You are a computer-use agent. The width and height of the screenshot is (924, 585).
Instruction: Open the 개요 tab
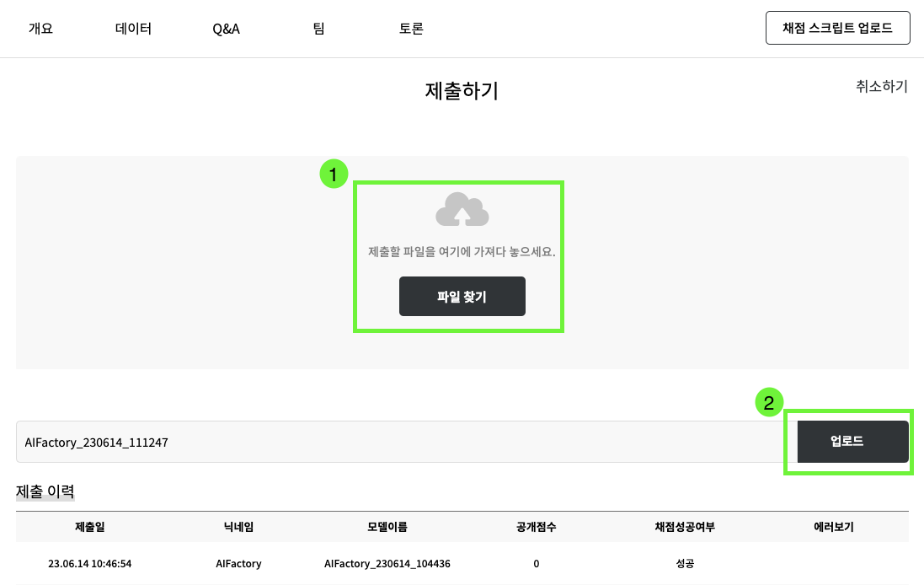pyautogui.click(x=40, y=29)
